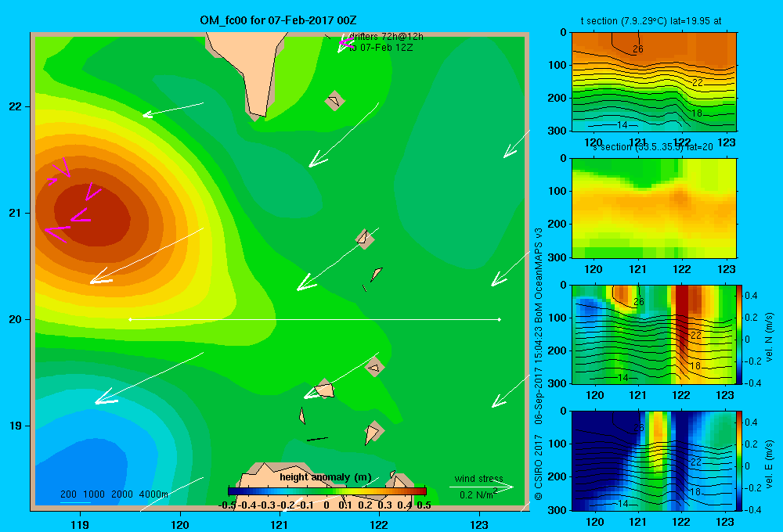Image resolution: width=783 pixels, height=532 pixels.
Task: Click the blue low anomaly region at bottom-left
Action: tap(82, 472)
